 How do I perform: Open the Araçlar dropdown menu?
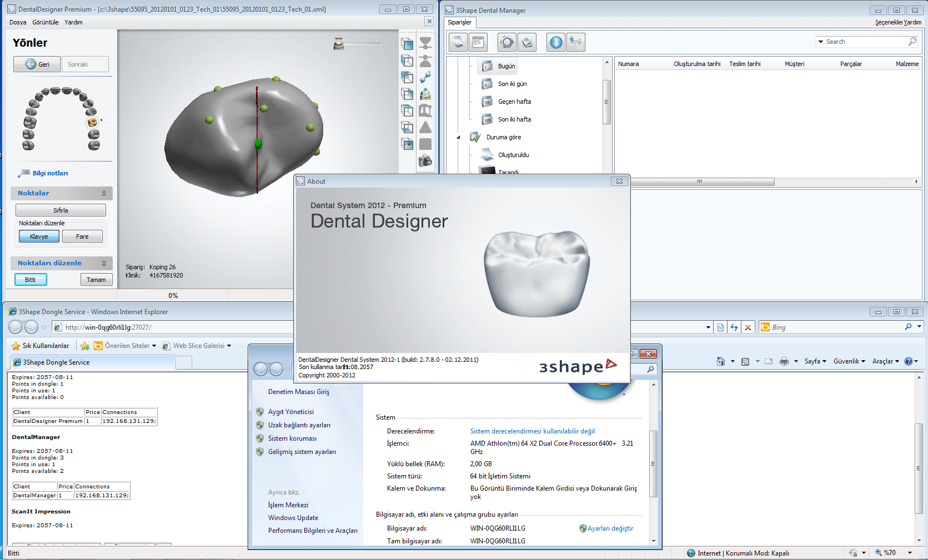tap(885, 361)
